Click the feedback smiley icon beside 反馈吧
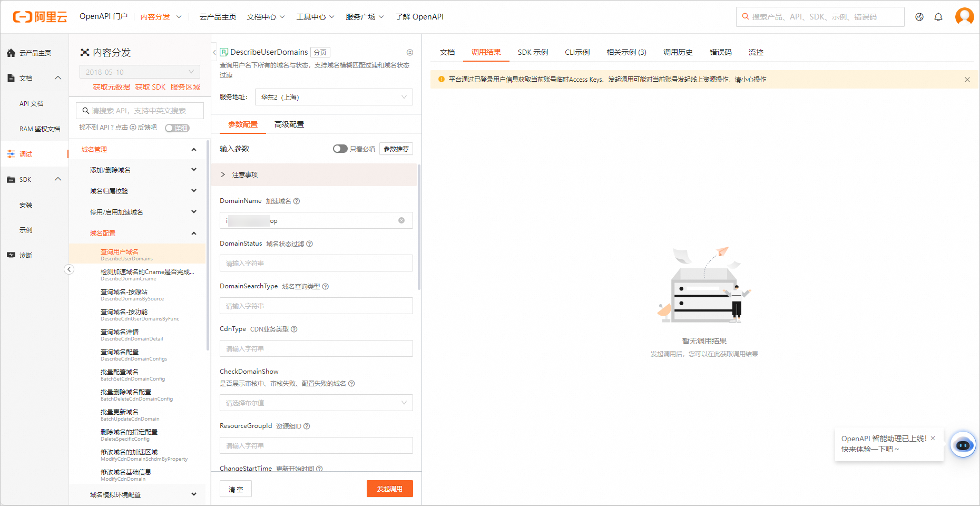 [133, 128]
